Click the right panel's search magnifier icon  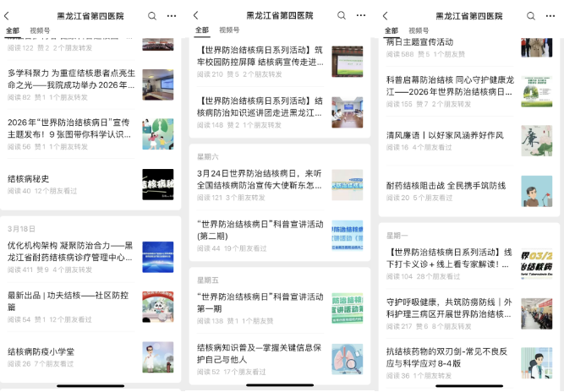click(531, 16)
